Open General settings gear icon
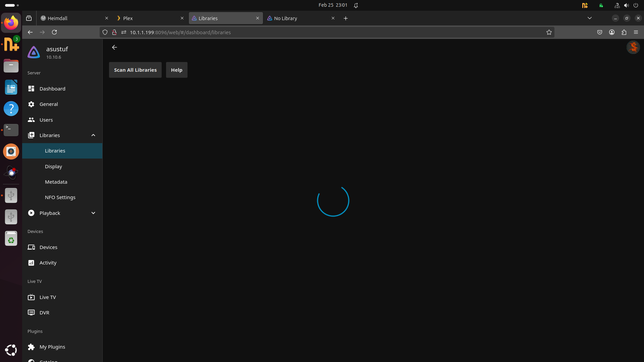This screenshot has width=644, height=362. [31, 104]
